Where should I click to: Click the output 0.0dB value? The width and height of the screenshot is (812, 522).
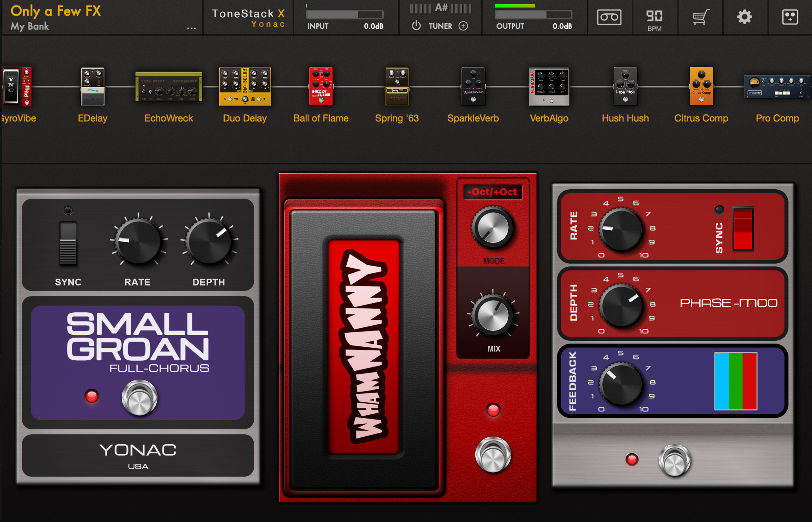point(562,26)
